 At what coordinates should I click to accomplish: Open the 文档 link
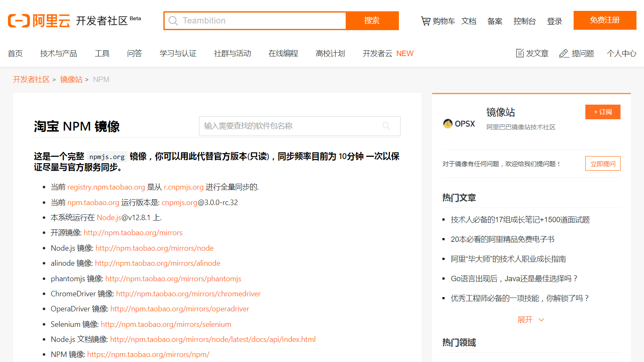(x=469, y=21)
